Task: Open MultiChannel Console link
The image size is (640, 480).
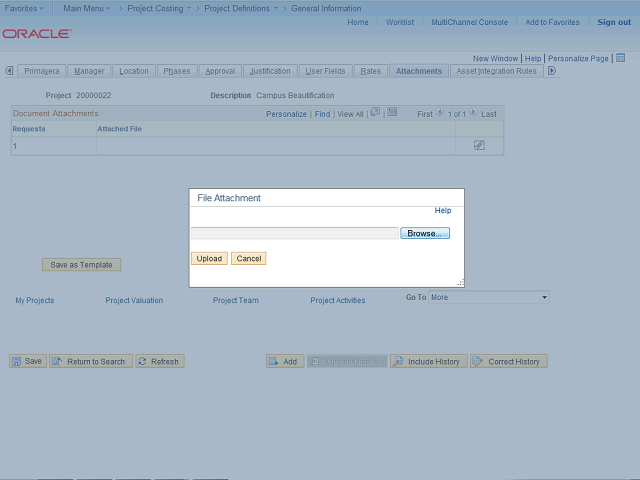Action: [x=469, y=22]
